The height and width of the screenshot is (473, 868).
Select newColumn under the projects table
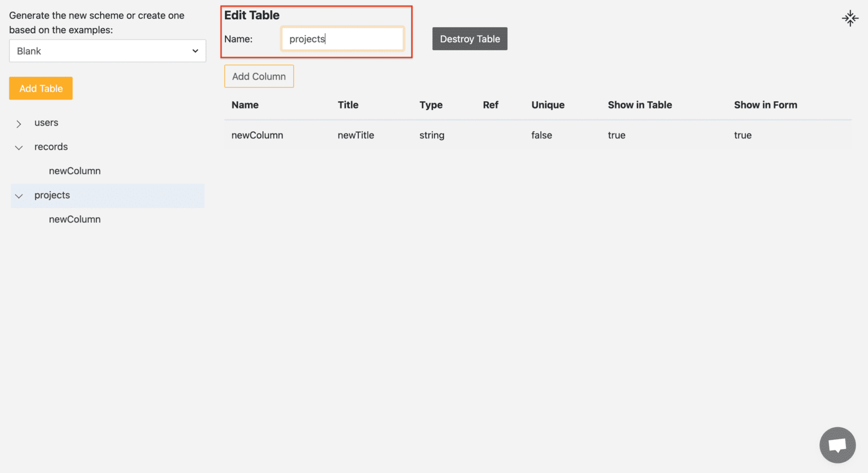(75, 219)
